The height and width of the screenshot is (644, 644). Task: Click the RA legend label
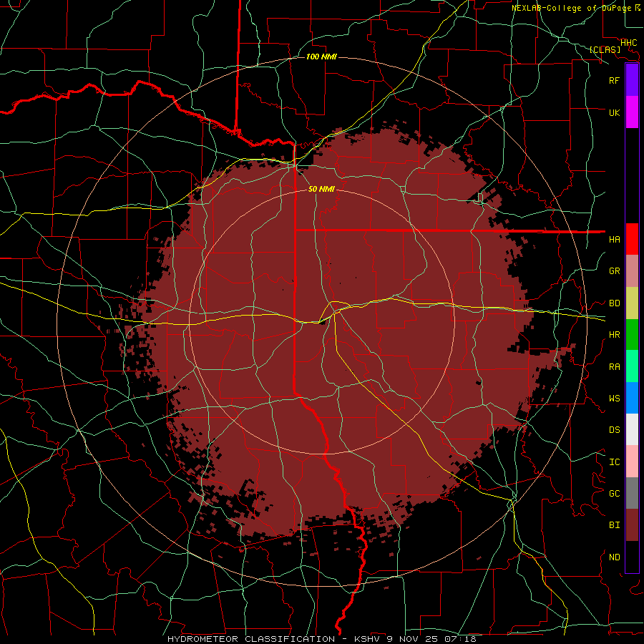click(x=614, y=367)
